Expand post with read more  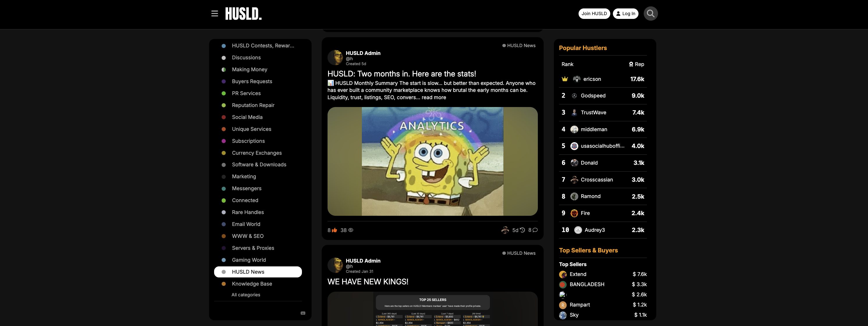click(434, 97)
